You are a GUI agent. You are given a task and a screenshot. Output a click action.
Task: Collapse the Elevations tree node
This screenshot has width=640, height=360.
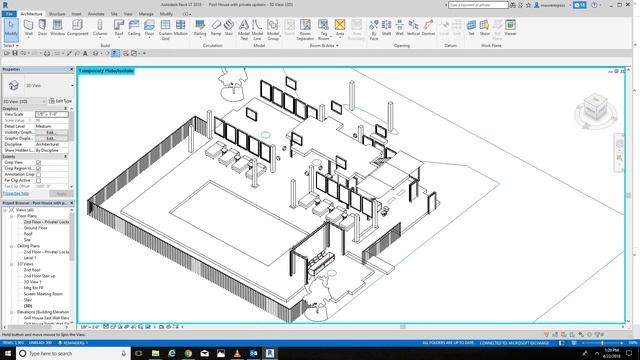[11, 312]
